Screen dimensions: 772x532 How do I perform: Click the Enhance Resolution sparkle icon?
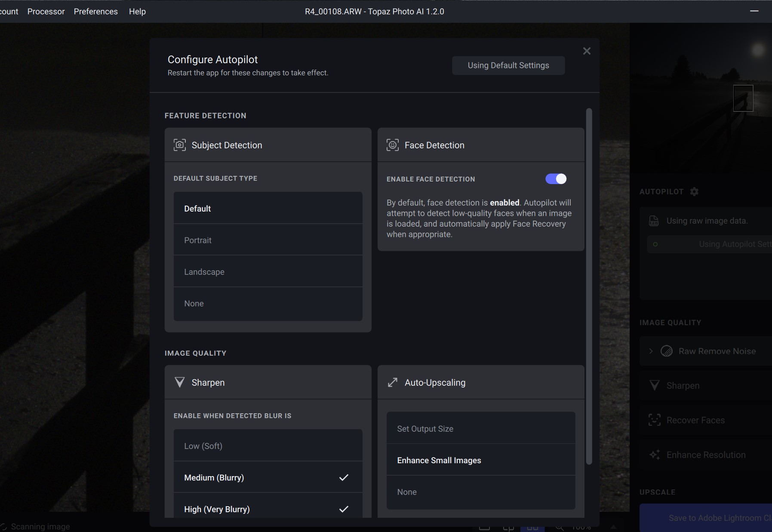coord(654,455)
